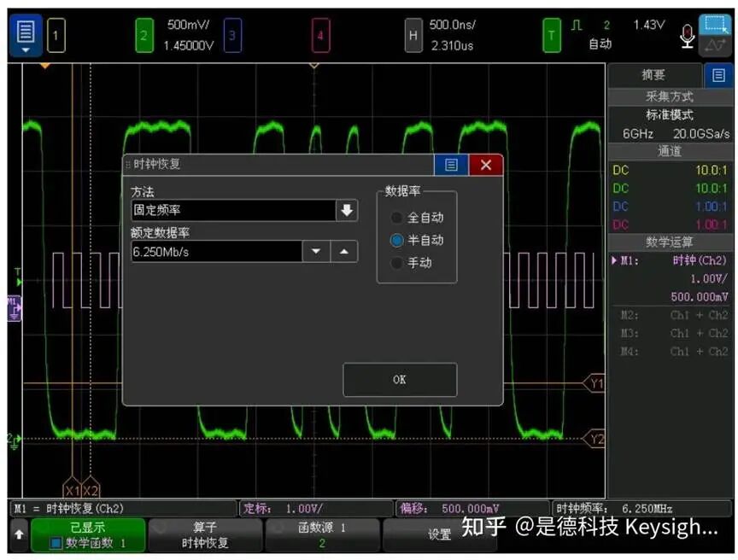Close the clock recovery dialog
The width and height of the screenshot is (738, 560).
(486, 165)
